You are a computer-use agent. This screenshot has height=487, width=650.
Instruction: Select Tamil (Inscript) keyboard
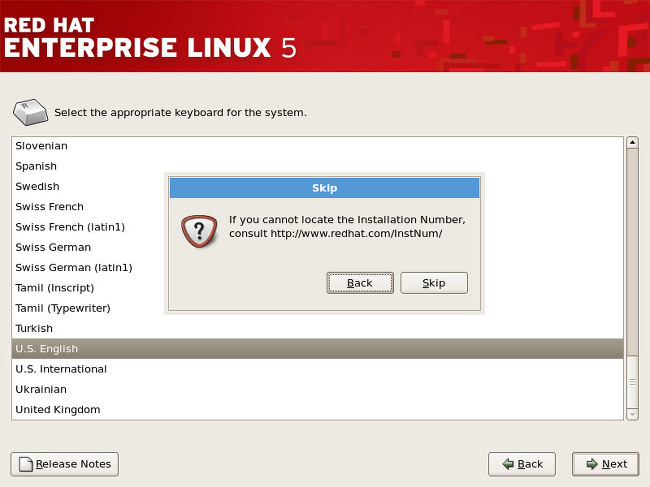coord(317,288)
